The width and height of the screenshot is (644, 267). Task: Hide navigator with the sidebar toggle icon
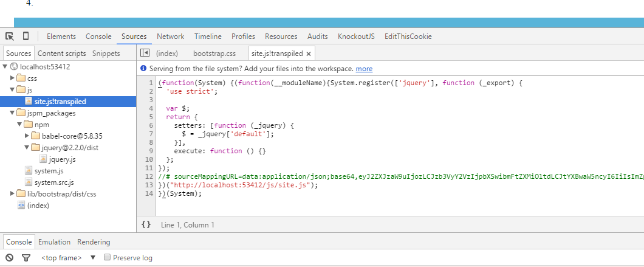pyautogui.click(x=145, y=53)
